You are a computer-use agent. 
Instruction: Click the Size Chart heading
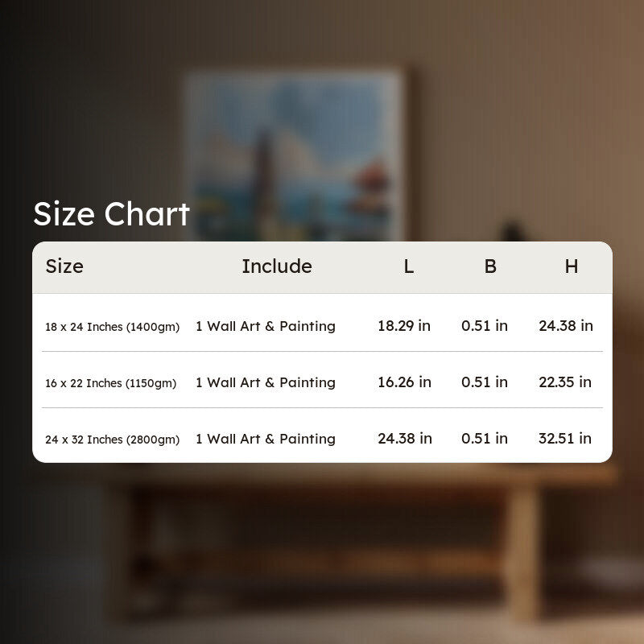coord(111,214)
